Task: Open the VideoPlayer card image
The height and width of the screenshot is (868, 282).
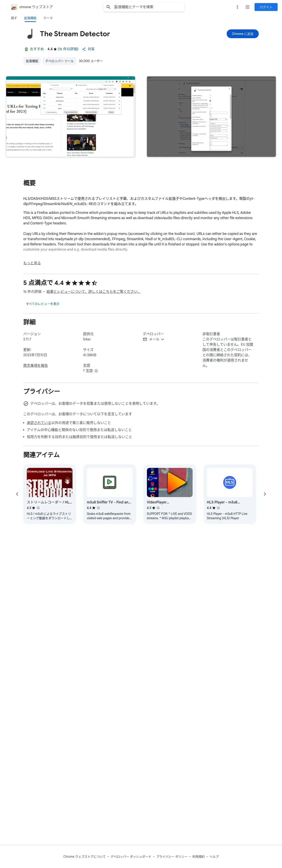Action: click(x=170, y=482)
